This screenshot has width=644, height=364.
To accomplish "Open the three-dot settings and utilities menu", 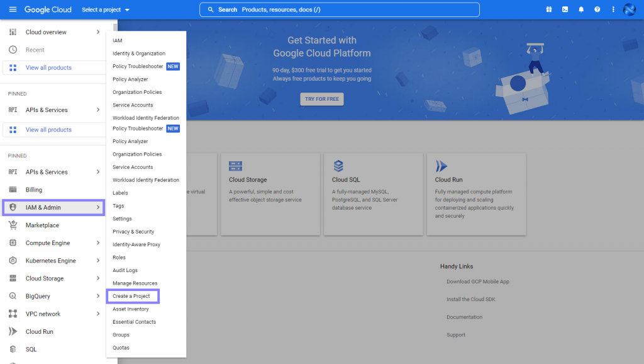I will (x=613, y=9).
